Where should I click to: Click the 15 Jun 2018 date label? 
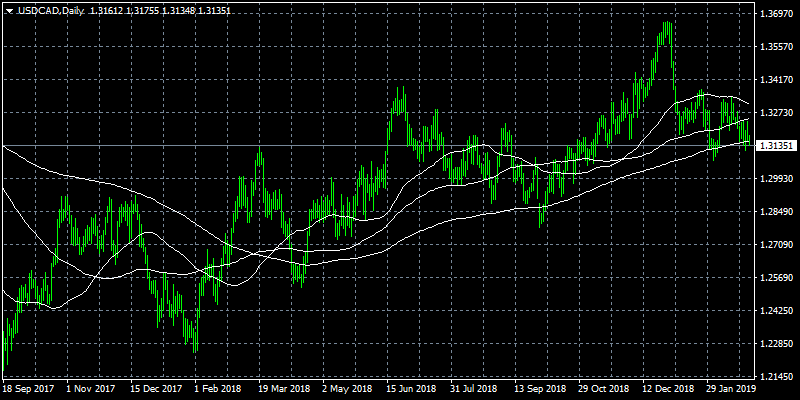pos(410,388)
